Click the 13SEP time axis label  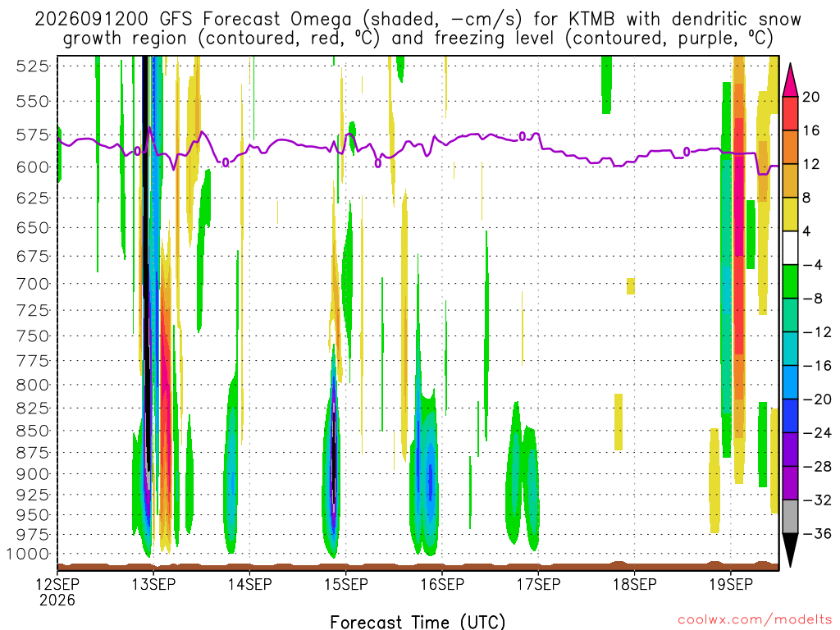[153, 584]
